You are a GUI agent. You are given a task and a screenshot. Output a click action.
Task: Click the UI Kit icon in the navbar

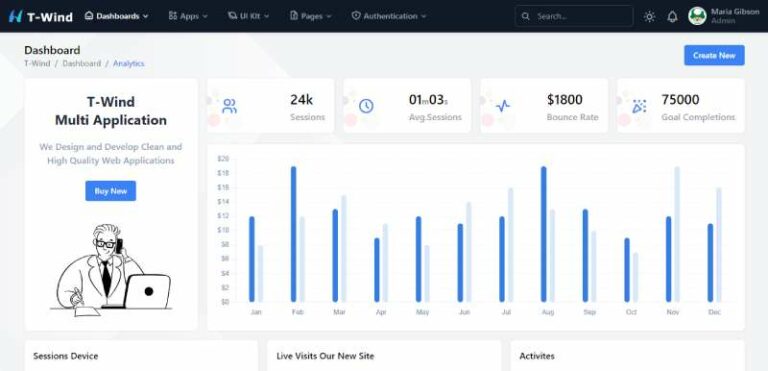232,16
